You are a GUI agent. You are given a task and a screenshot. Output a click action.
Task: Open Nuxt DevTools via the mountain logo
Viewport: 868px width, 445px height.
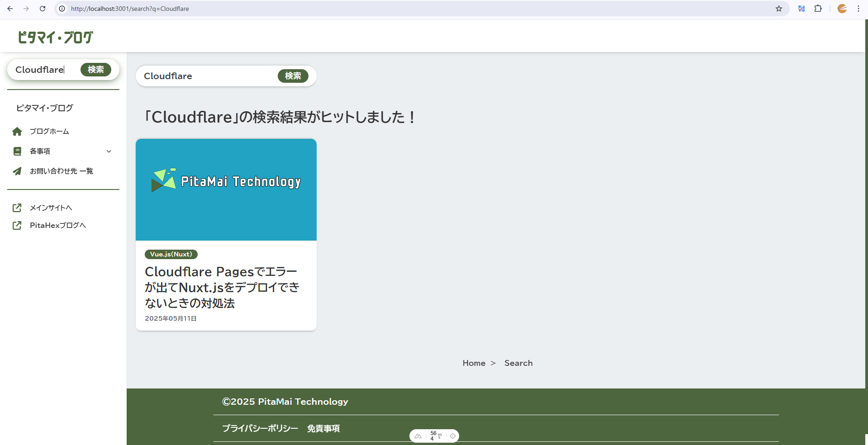click(x=418, y=436)
